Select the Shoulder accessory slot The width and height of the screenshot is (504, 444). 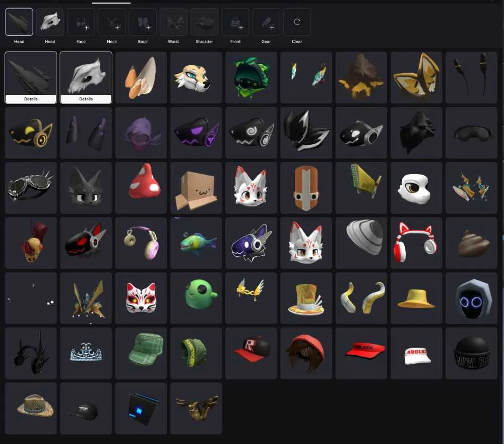pos(205,22)
